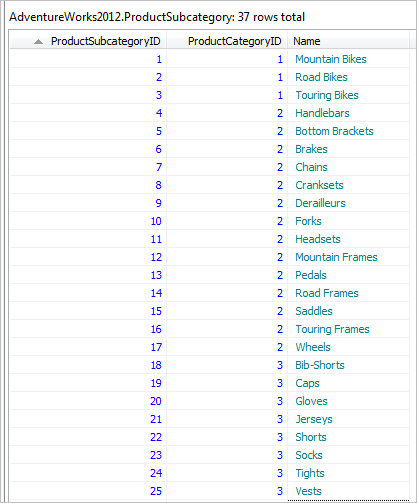Click ProductCategoryID cell in Wheels row
Screen dimensions: 417x503
(227, 347)
